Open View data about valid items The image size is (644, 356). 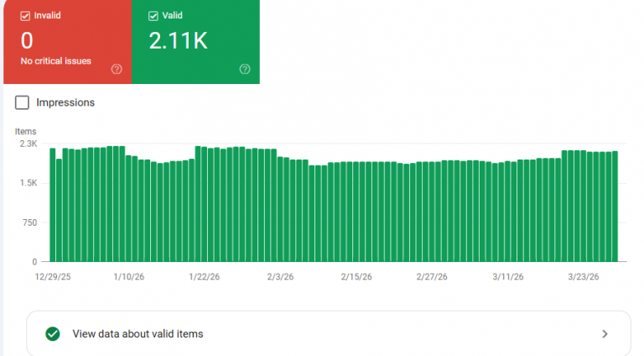[329, 333]
